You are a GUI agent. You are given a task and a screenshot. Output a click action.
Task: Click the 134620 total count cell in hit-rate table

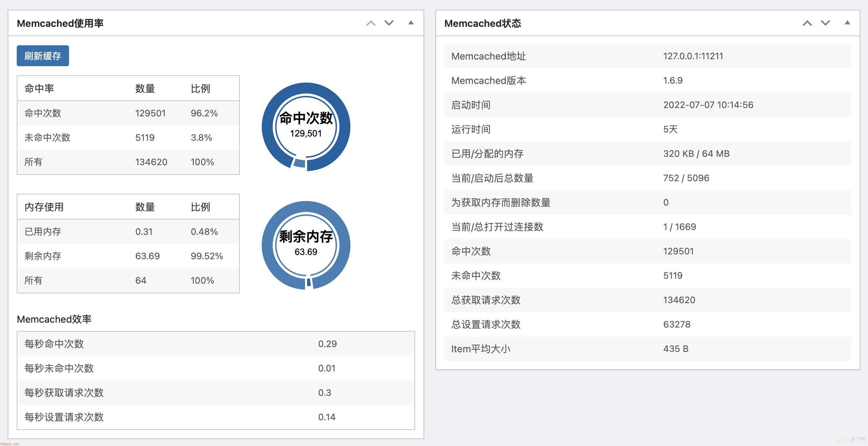coord(151,162)
